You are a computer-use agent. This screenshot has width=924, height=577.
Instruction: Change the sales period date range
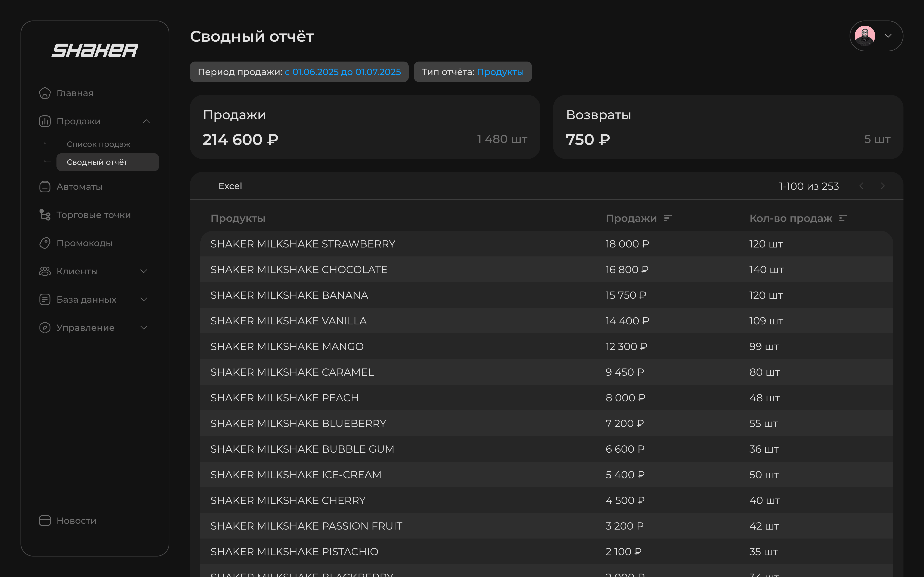[342, 72]
